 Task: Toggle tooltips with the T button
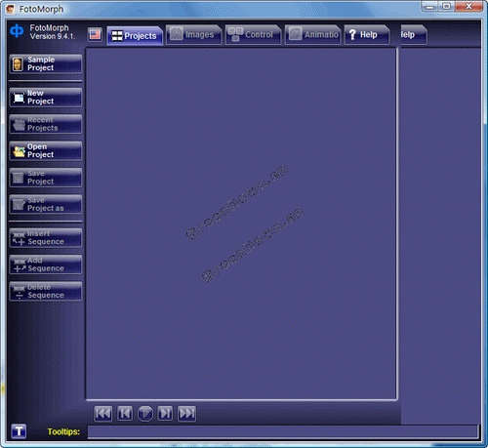[x=19, y=431]
